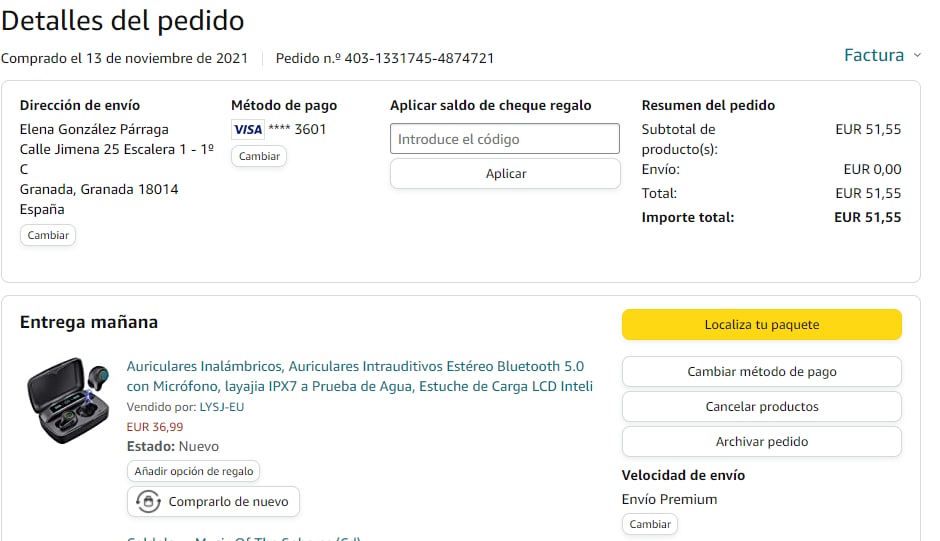Image resolution: width=940 pixels, height=541 pixels.
Task: Click the seller link LYSJ-EU
Action: (222, 407)
